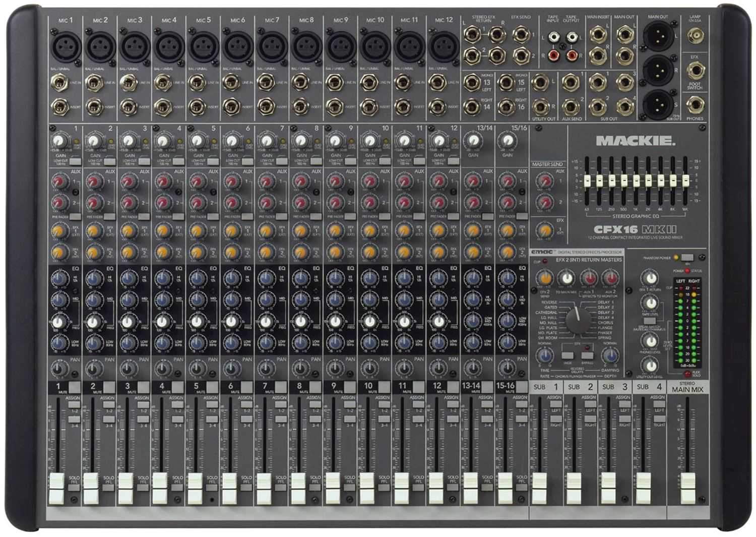Screen dimensions: 756x537
Task: Click the MIC 1 XLR input jack
Action: [66, 47]
